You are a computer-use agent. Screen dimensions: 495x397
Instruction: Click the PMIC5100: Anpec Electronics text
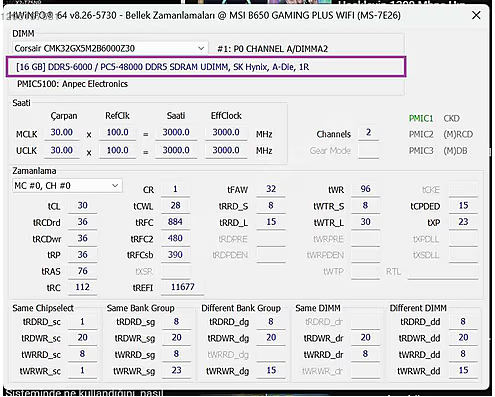72,84
